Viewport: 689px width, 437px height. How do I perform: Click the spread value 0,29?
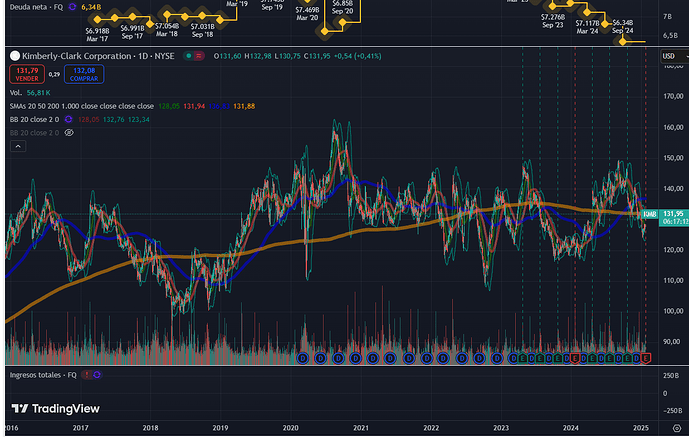[54, 75]
